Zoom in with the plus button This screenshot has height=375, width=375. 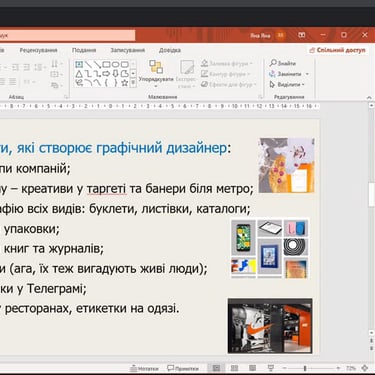tap(338, 368)
